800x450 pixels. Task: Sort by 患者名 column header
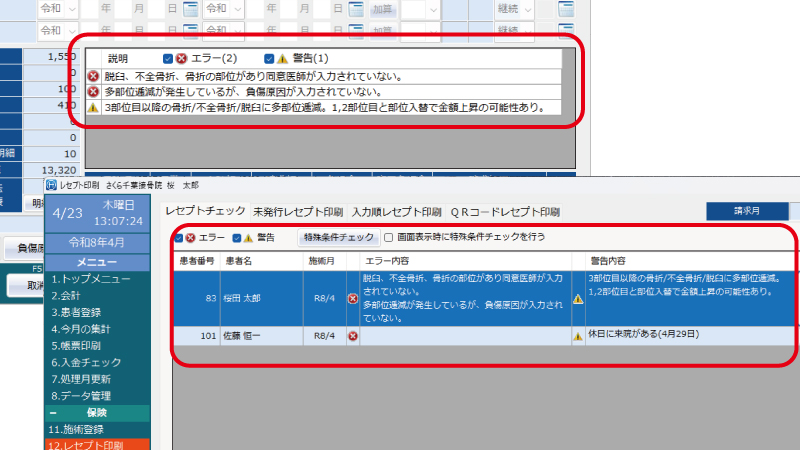[262, 261]
